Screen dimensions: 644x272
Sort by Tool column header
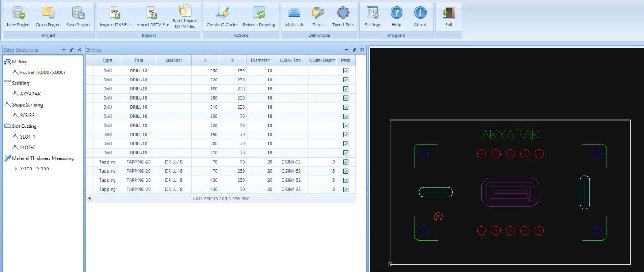[138, 61]
